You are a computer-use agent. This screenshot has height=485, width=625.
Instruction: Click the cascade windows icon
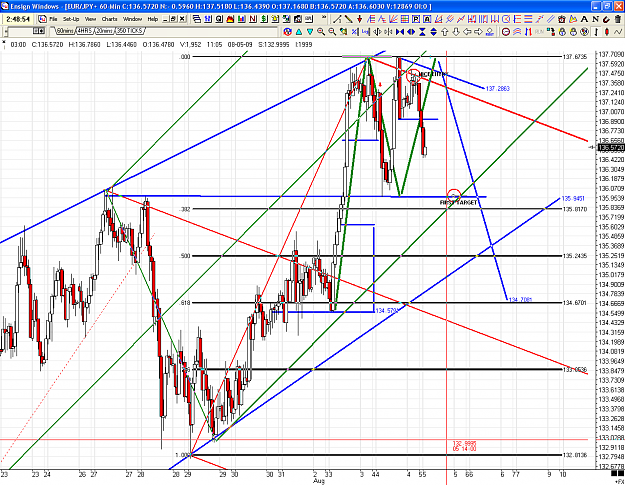(197, 19)
